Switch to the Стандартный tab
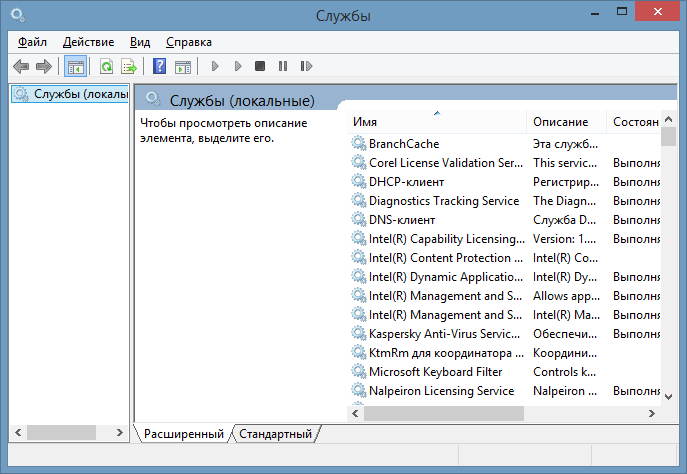Screen dimensions: 687x474 (276, 434)
